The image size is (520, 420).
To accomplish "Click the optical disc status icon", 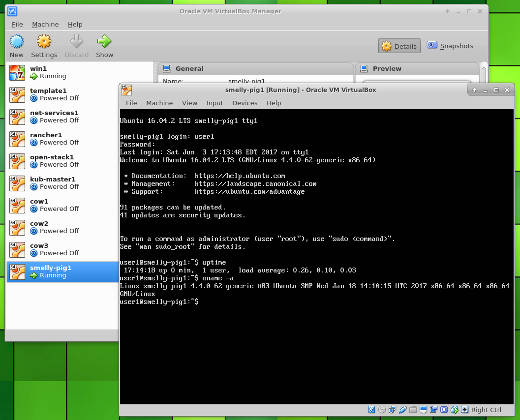I will click(x=382, y=410).
